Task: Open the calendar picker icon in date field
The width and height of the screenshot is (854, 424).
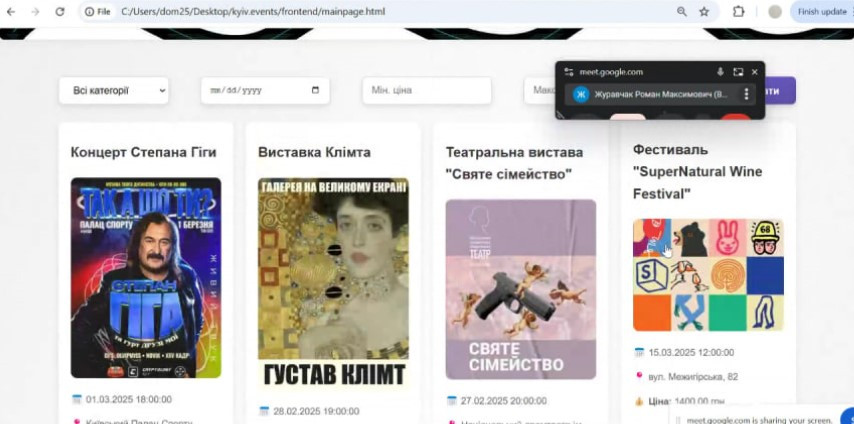Action: point(315,90)
